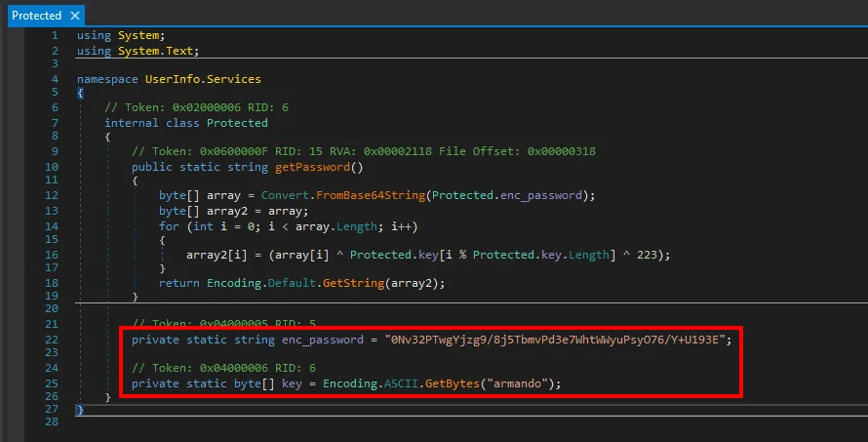Click 'System.Text' on line 2

(x=155, y=51)
